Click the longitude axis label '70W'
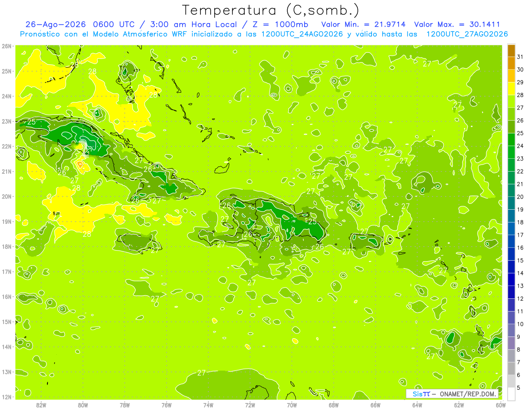Viewport: 532px width, 411px height. pyautogui.click(x=292, y=405)
